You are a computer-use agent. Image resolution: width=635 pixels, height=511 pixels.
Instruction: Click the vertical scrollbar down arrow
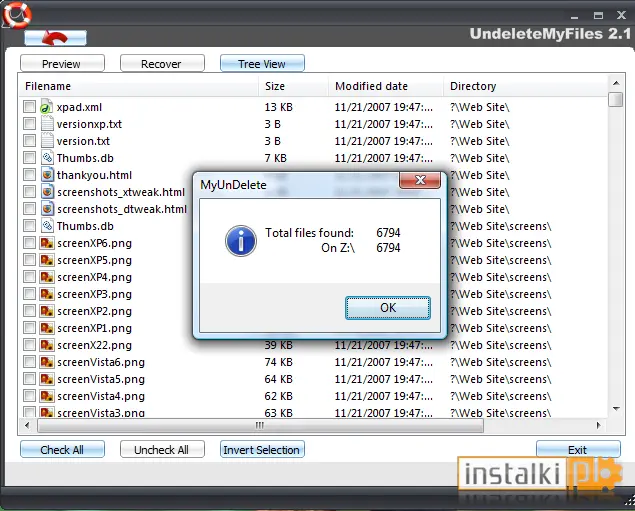(616, 409)
